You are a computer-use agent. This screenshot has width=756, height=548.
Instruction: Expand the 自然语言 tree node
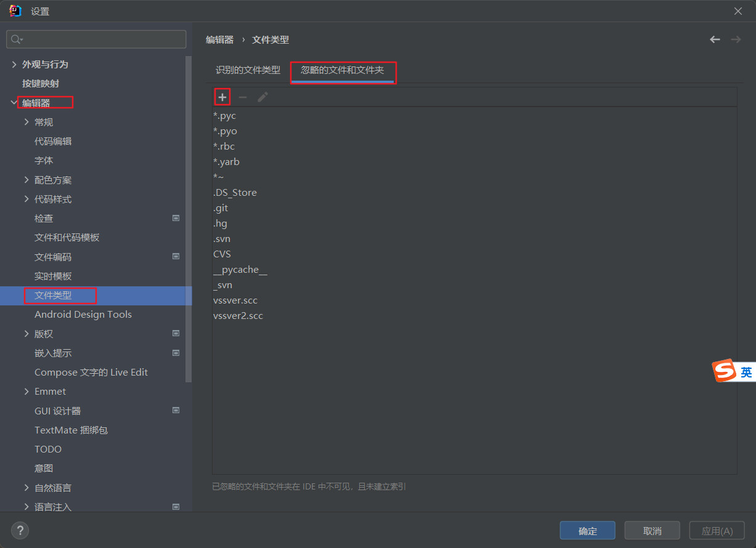point(26,488)
